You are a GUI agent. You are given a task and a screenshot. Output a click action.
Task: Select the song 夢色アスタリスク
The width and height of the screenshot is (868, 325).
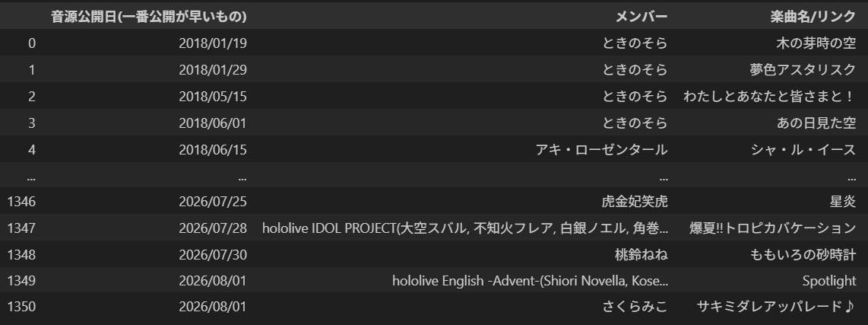803,70
